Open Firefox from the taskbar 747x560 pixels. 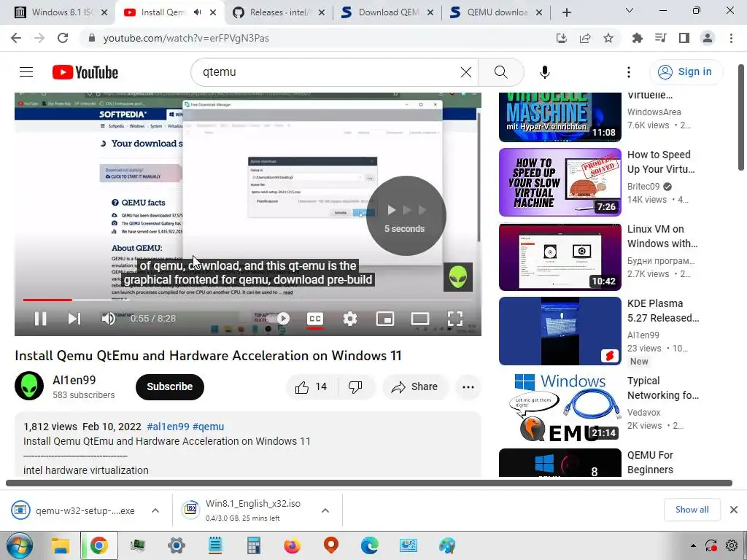click(292, 545)
